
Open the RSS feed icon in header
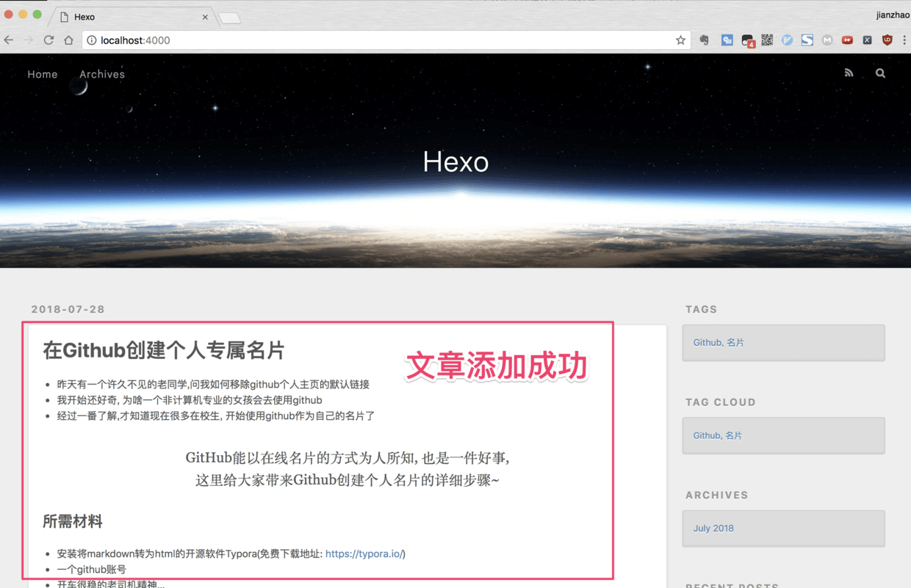[x=849, y=73]
